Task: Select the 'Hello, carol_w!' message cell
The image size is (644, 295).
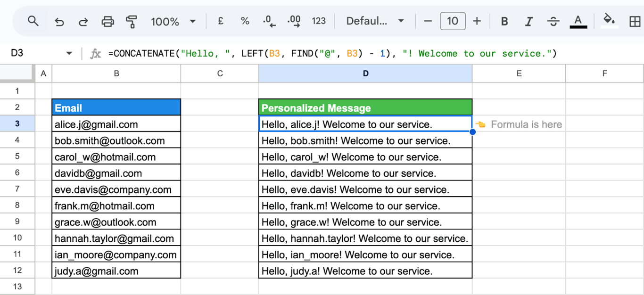Action: point(365,156)
